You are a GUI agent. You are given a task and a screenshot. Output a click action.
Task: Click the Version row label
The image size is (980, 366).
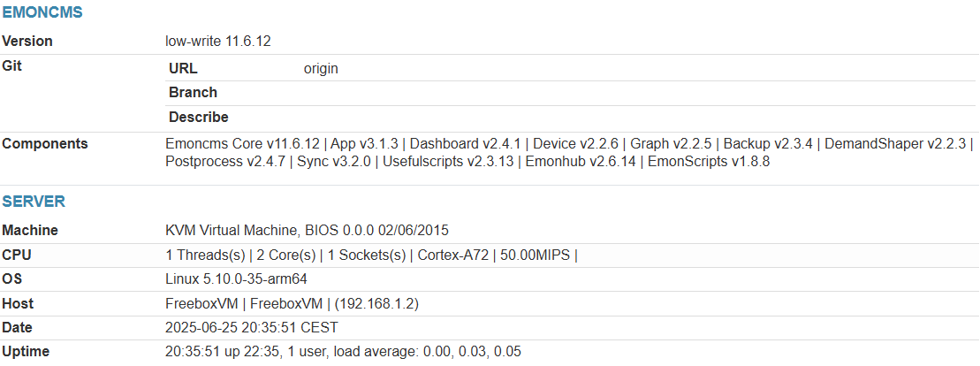coord(27,42)
